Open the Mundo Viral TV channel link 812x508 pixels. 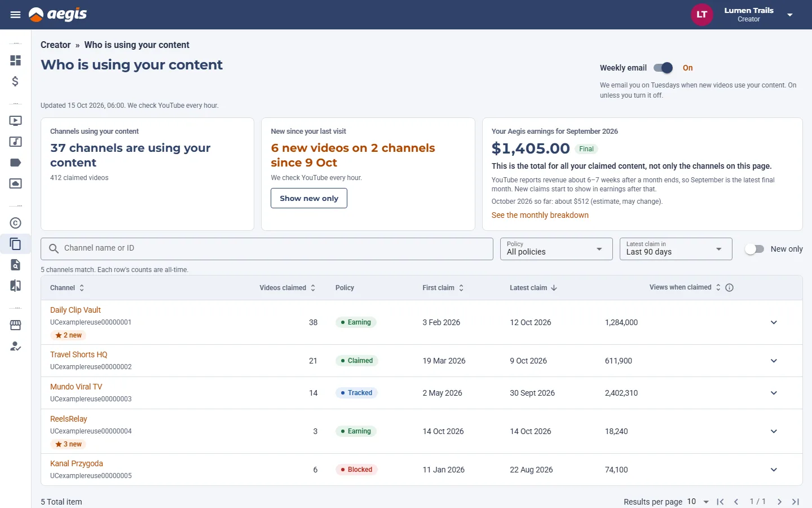(x=76, y=387)
